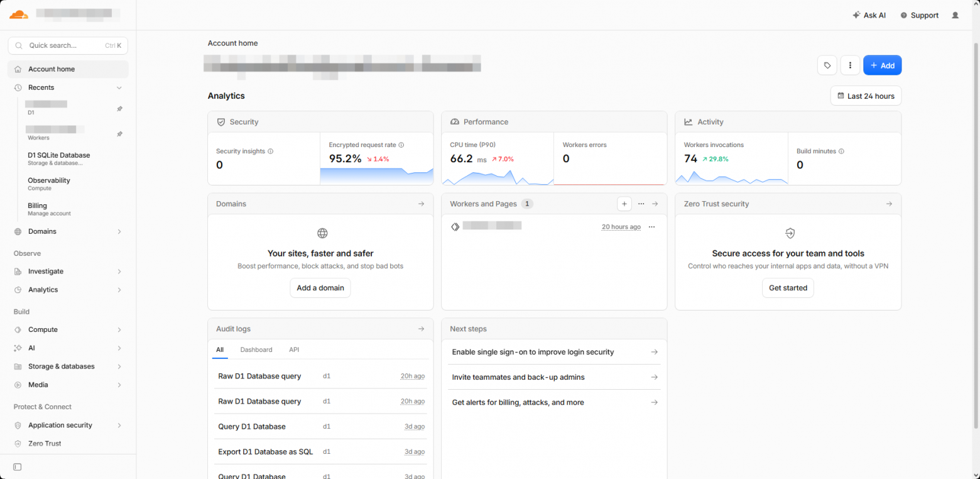Collapse sidebar using bottom-left panel icon

click(x=17, y=467)
